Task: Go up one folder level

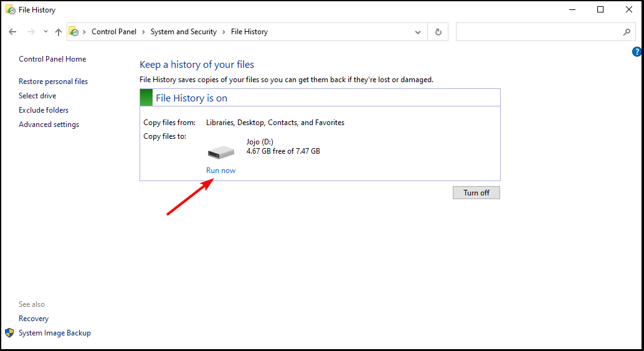Action: pos(59,32)
